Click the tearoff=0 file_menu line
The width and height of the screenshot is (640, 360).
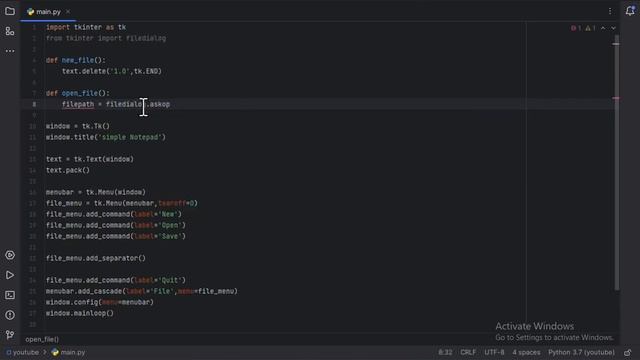[122, 203]
